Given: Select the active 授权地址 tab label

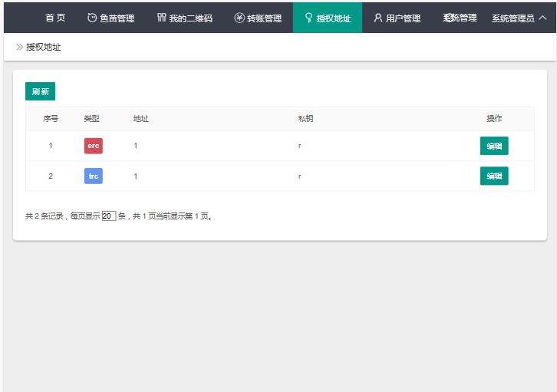Looking at the screenshot, I should click(x=334, y=18).
